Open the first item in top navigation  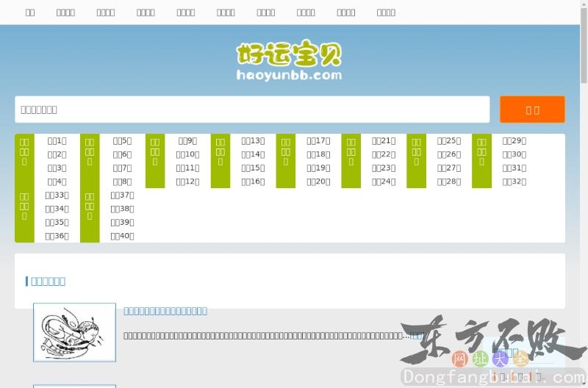click(30, 12)
